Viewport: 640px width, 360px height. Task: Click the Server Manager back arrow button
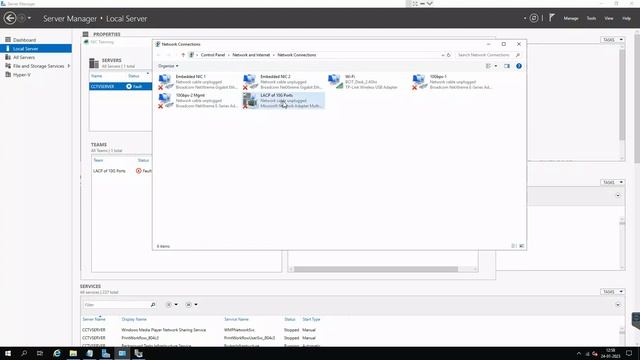coord(10,18)
